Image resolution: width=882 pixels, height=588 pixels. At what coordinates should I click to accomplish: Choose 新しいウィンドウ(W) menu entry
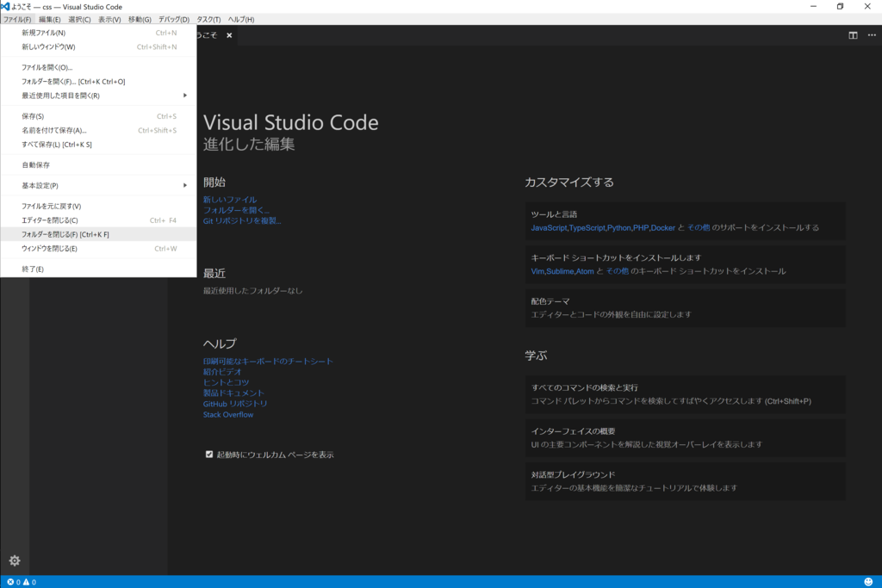(x=98, y=46)
